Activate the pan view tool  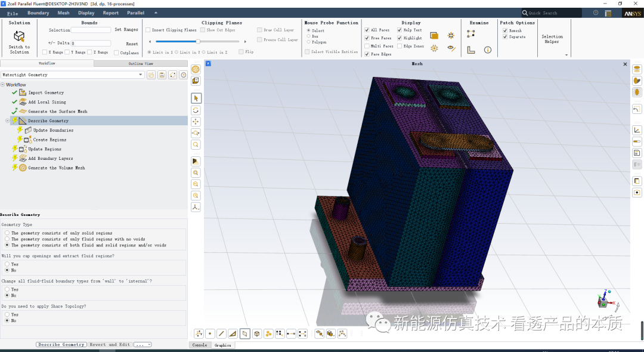click(196, 122)
